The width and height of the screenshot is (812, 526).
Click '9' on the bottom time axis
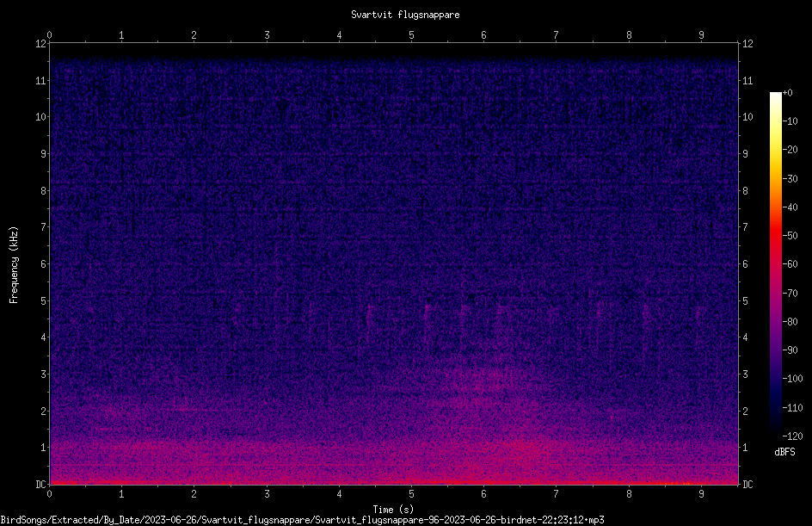[x=701, y=494]
